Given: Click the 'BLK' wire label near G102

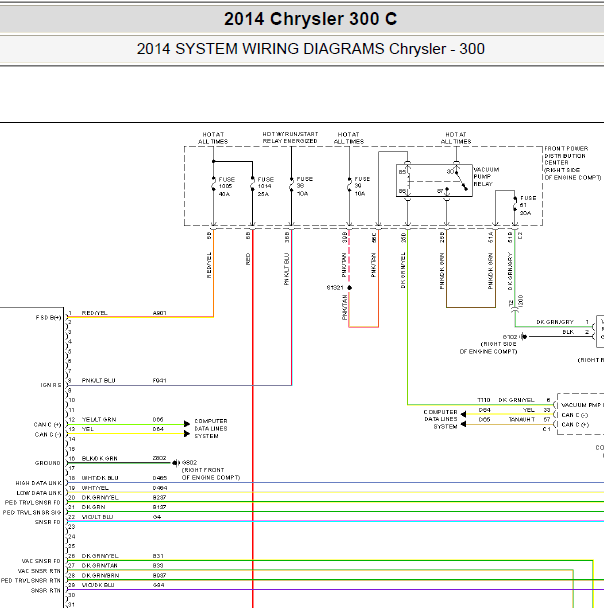Looking at the screenshot, I should tap(568, 332).
